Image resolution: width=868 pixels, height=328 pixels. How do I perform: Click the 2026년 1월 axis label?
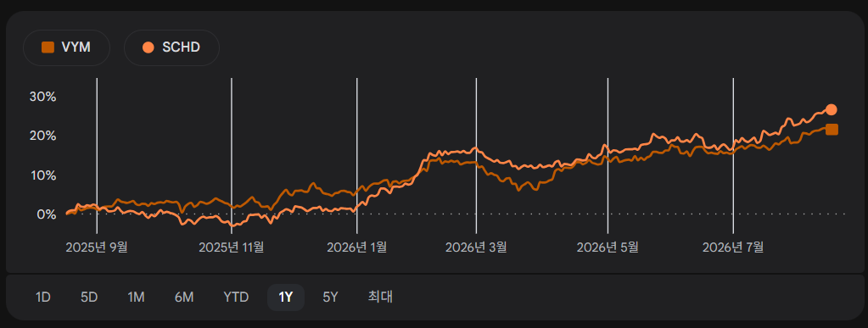357,247
